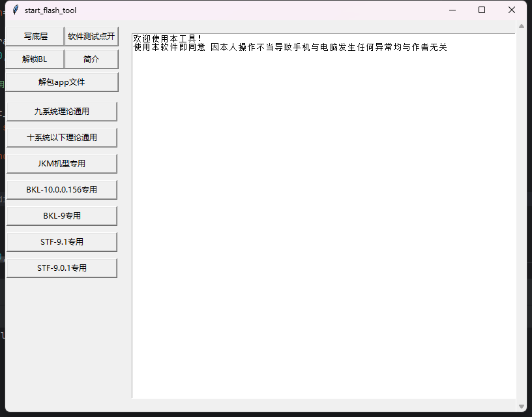The image size is (532, 417).
Task: Minimize the start_flash_tool window
Action: (x=452, y=10)
